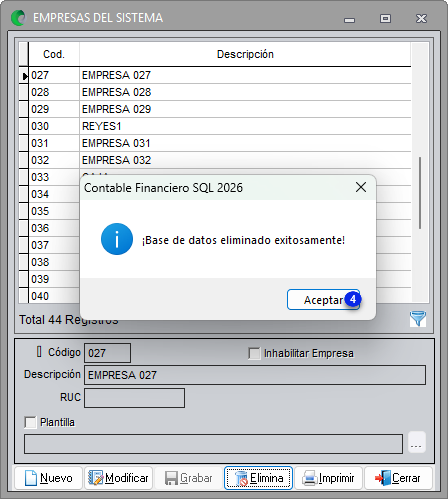This screenshot has height=499, width=448.
Task: Click the vertical scrollbar thumb in grid
Action: [x=420, y=193]
